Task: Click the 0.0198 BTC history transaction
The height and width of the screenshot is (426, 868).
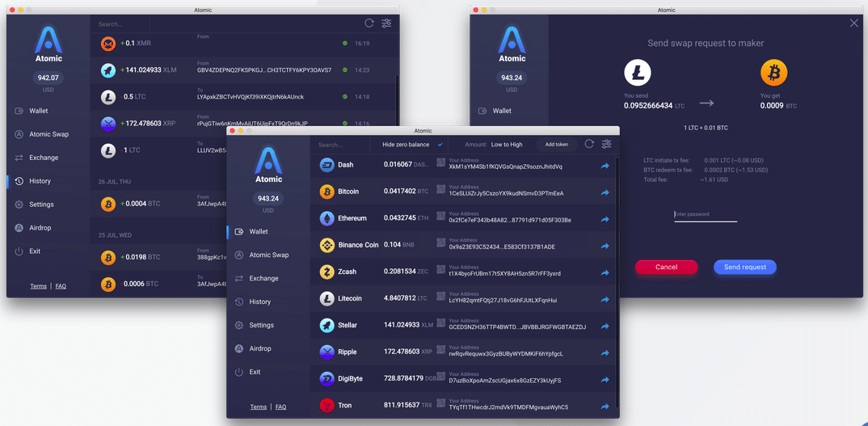Action: point(159,257)
